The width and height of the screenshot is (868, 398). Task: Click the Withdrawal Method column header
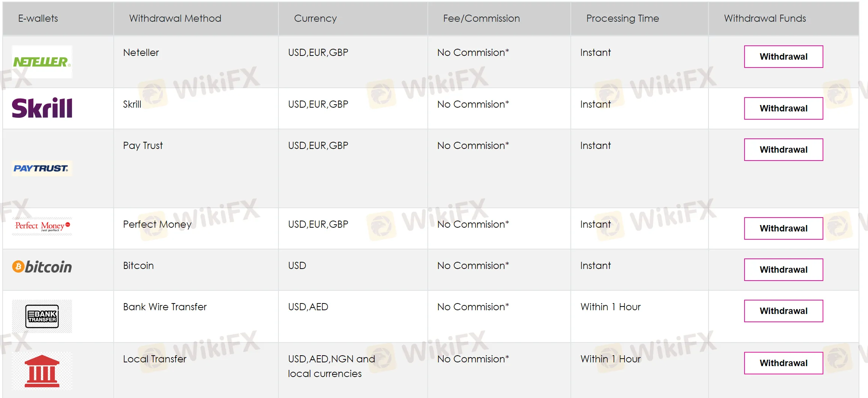point(175,18)
